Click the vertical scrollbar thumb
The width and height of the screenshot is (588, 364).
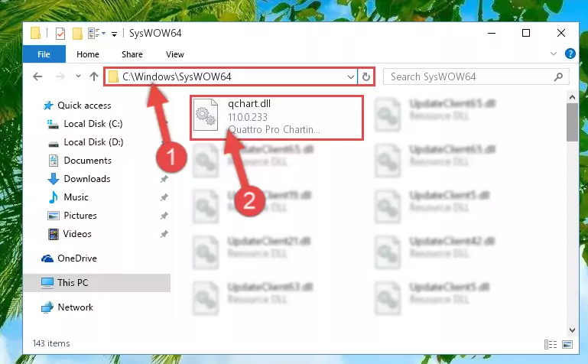[572, 122]
